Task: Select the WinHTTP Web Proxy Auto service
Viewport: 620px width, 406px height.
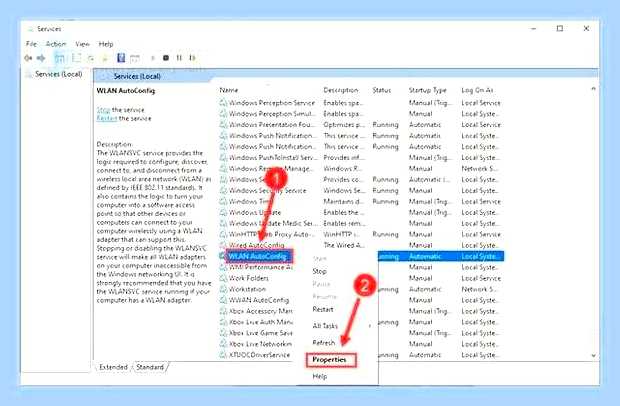Action: pyautogui.click(x=271, y=234)
